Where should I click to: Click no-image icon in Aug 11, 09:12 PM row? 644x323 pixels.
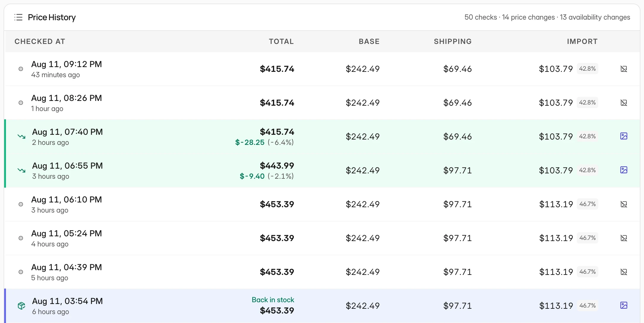coord(624,69)
